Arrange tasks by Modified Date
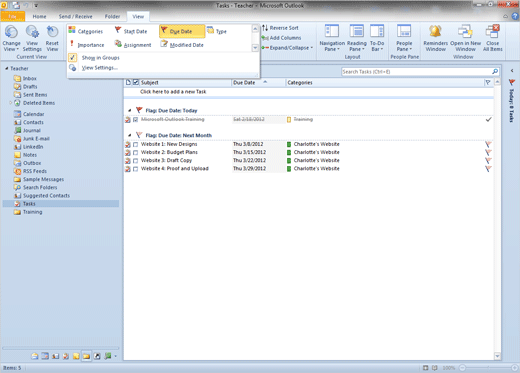Screen dimensions: 520x373 (x=182, y=45)
